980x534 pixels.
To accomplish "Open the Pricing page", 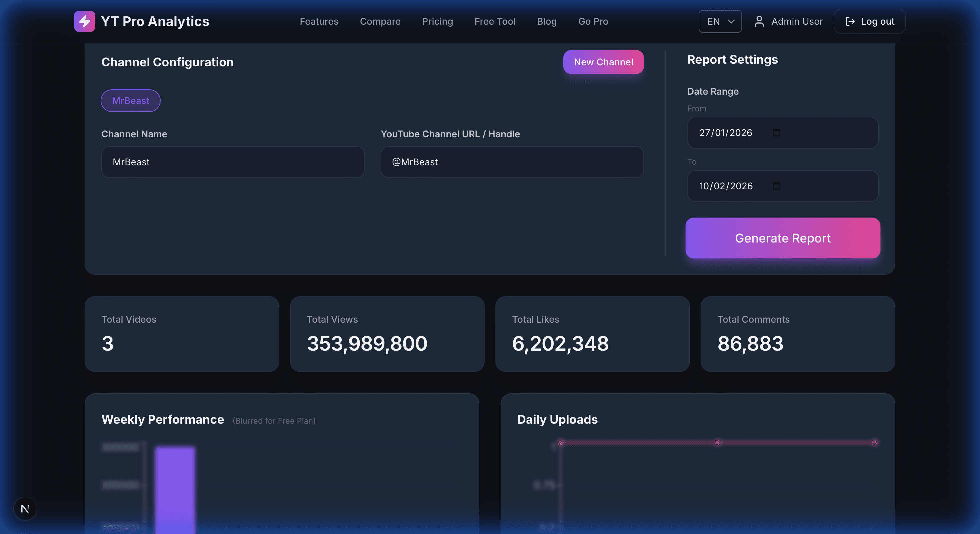I will pos(437,21).
